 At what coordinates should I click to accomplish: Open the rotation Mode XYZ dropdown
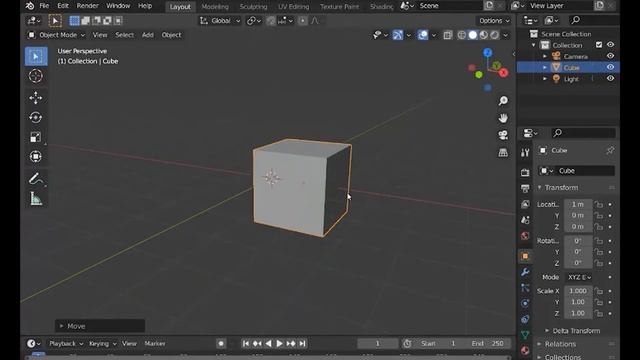click(x=579, y=277)
